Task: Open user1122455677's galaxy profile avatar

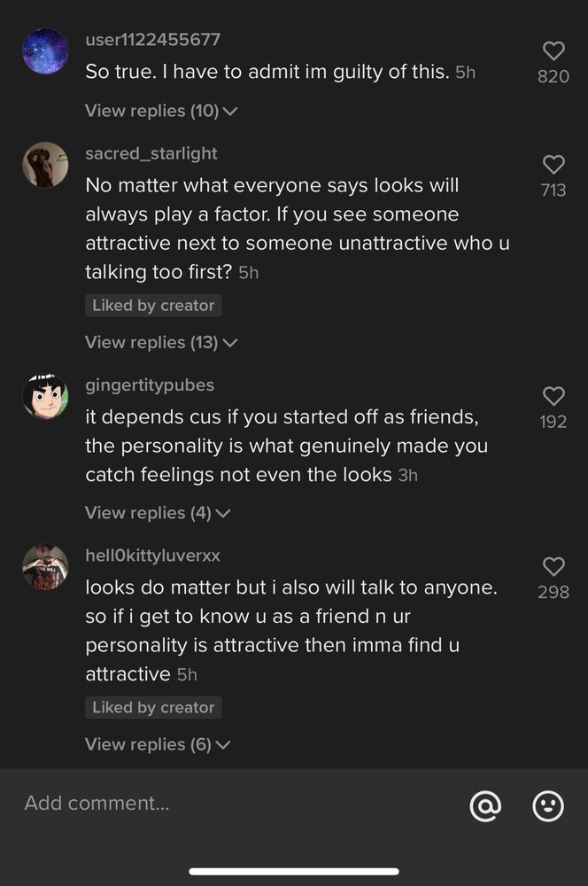Action: coord(45,51)
